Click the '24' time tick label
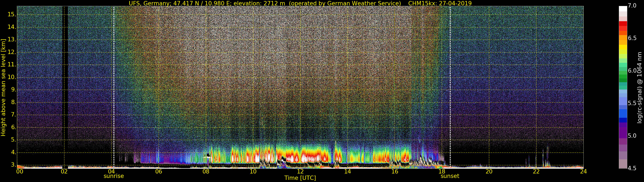This screenshot has width=644, height=182. 583,171
